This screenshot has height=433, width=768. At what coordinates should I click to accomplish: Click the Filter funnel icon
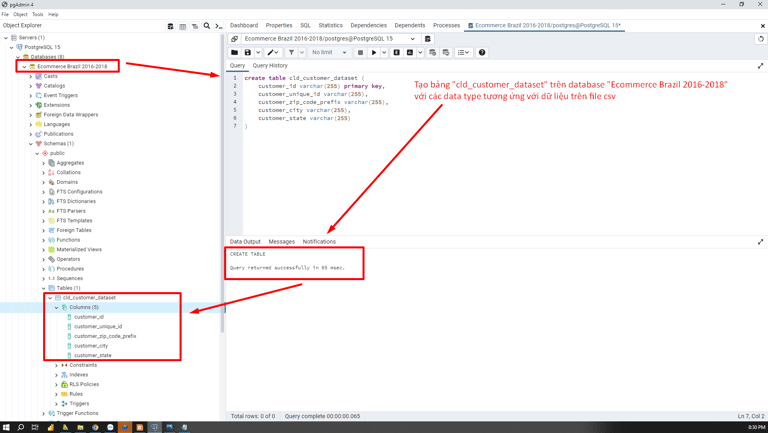[291, 52]
